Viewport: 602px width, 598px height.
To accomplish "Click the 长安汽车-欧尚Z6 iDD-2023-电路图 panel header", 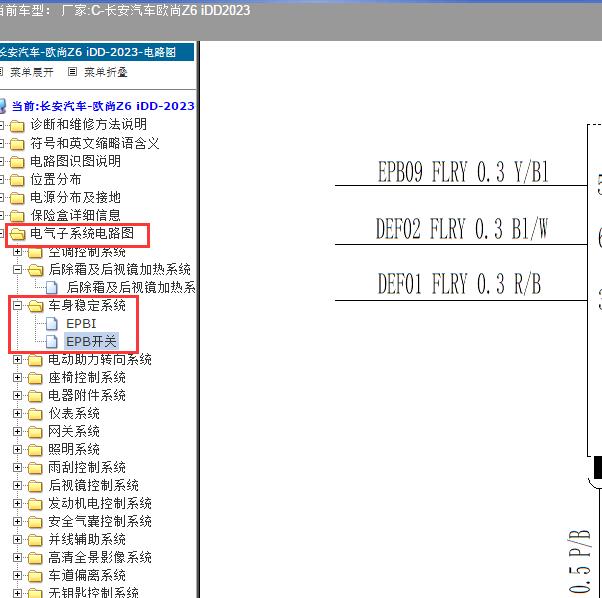I will tap(97, 52).
